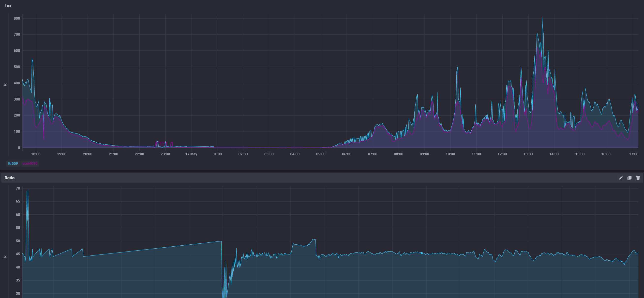Image resolution: width=644 pixels, height=298 pixels.
Task: Click the 17 May label on time axis
Action: pos(191,154)
